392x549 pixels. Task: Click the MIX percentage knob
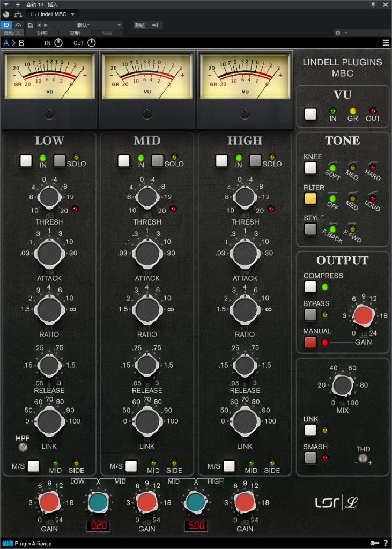(343, 385)
